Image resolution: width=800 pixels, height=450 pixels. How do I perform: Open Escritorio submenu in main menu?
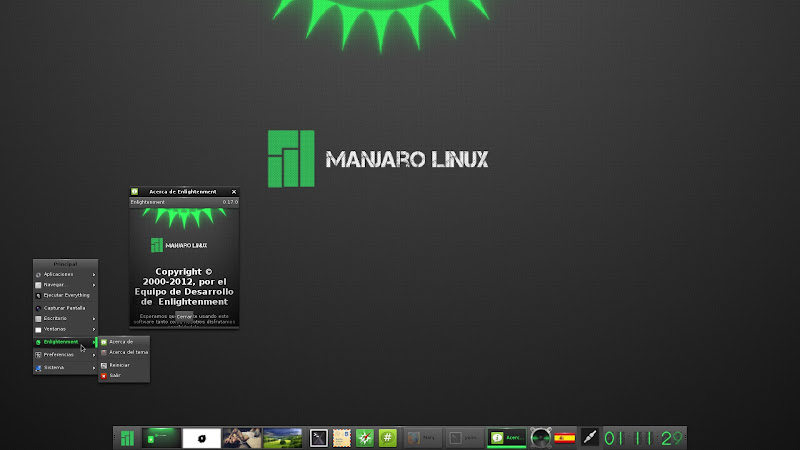click(x=65, y=318)
